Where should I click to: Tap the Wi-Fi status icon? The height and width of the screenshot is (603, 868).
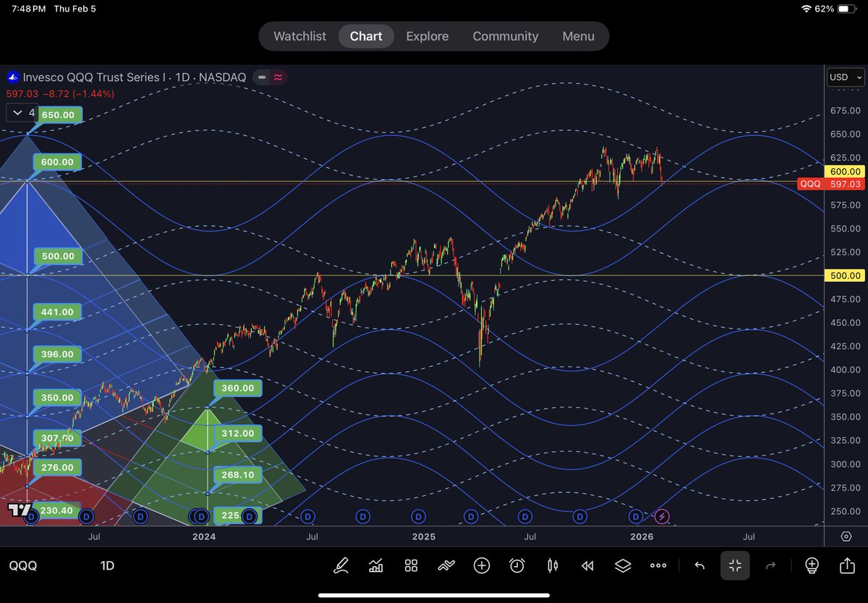807,9
